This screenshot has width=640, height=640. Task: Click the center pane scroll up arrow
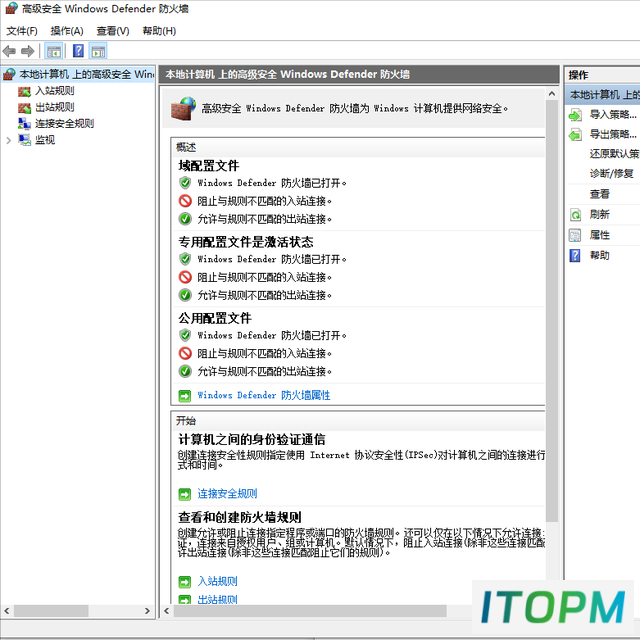(552, 94)
